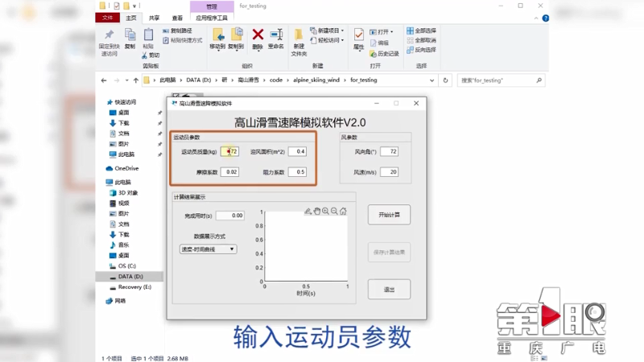Viewport: 644px width, 362px height.
Task: Open the Application Tools (应用程序工具) tab
Action: (x=212, y=18)
